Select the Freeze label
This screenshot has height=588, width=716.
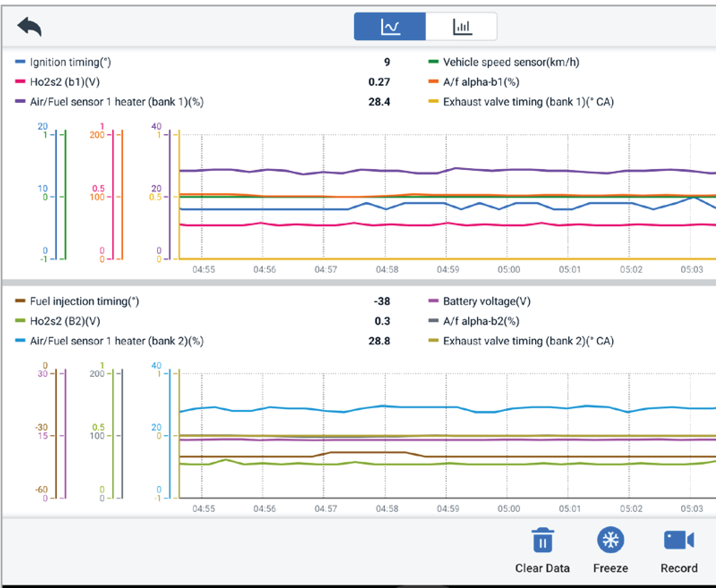[x=610, y=568]
